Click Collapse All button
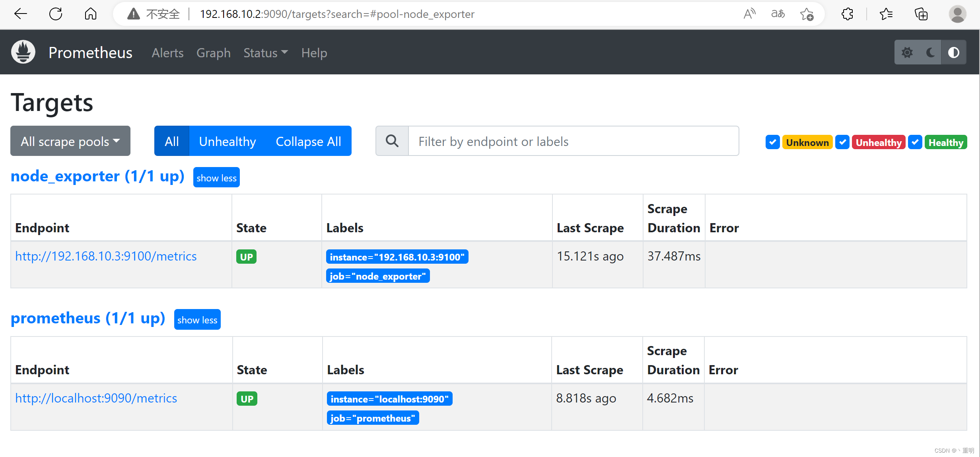The image size is (980, 457). 309,141
